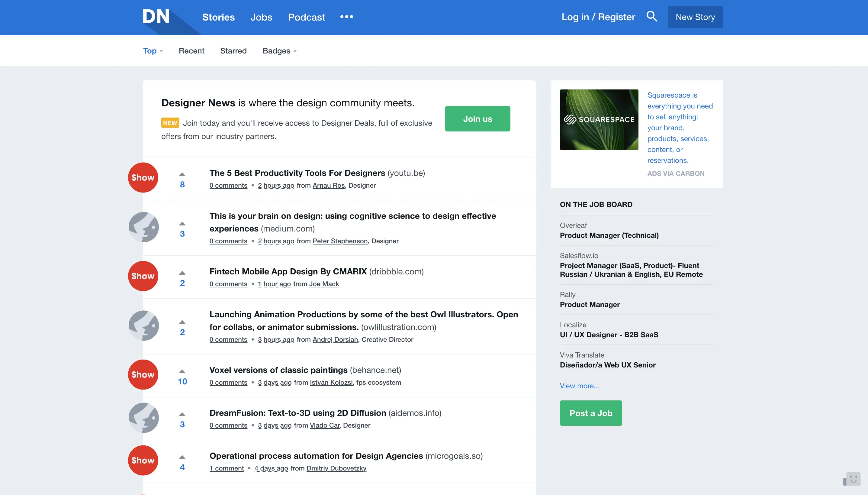This screenshot has height=495, width=868.
Task: Expand the Badges dropdown
Action: coord(279,50)
